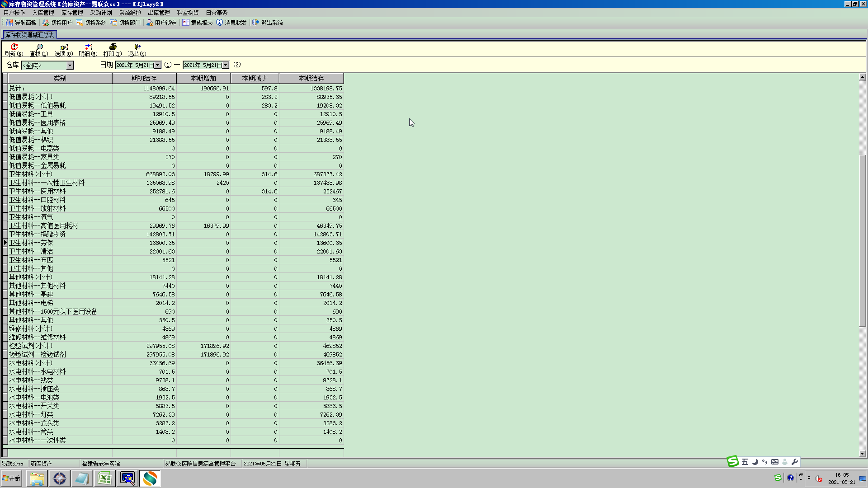868x488 pixels.
Task: Open 集成报表 integrated reports
Action: [198, 23]
